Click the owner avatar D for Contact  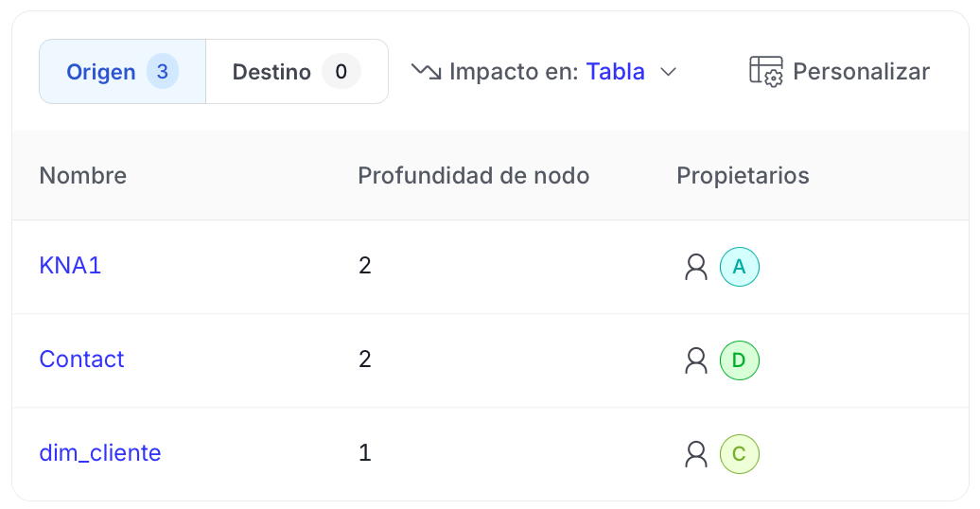pos(740,360)
